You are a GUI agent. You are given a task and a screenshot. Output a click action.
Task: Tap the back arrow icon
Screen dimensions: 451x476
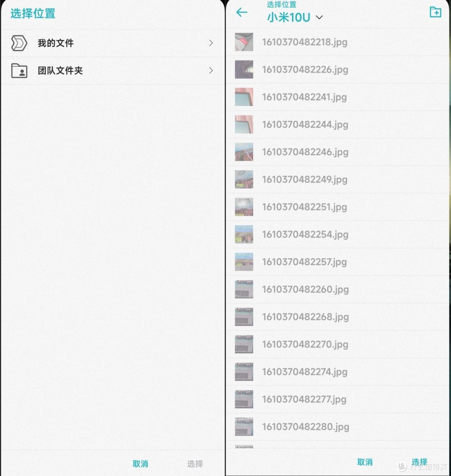tap(242, 13)
